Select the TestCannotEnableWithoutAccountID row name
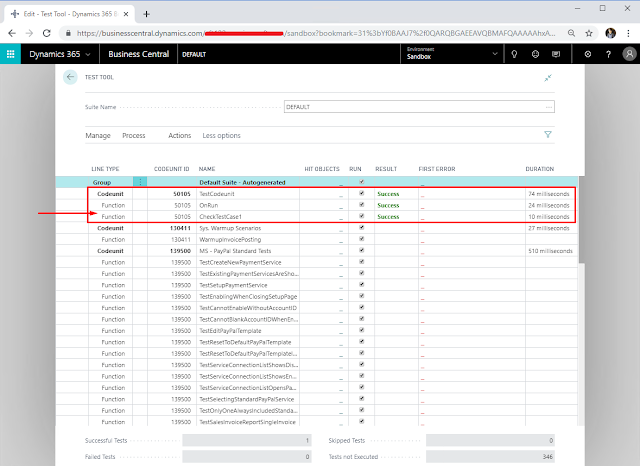Viewport: 640px width, 466px height. tap(248, 308)
